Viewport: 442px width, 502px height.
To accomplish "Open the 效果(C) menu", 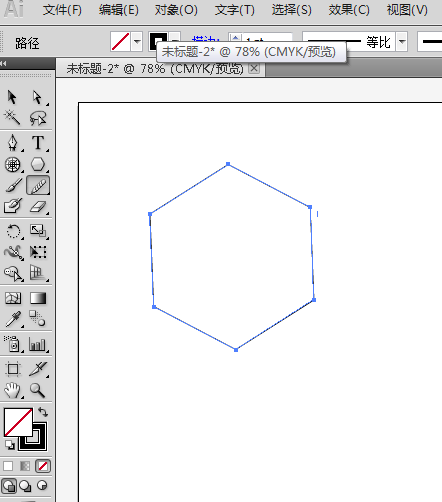I will 349,10.
